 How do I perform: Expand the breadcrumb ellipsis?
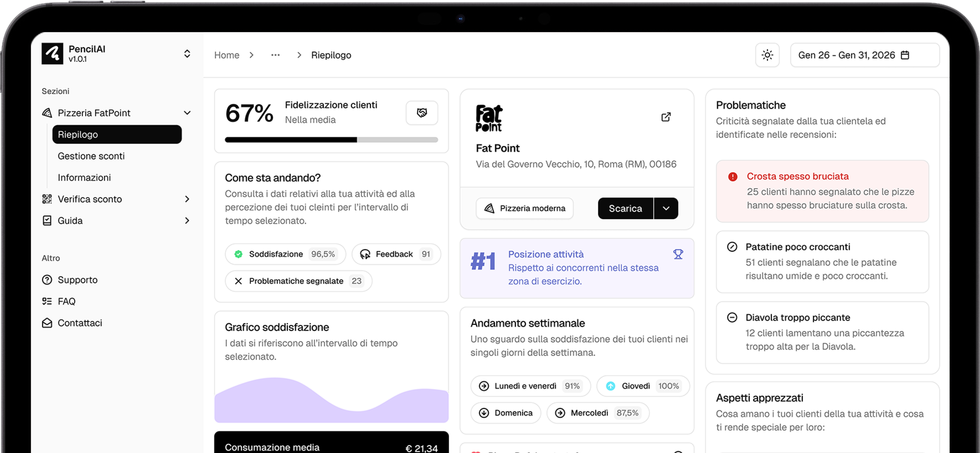click(x=276, y=55)
